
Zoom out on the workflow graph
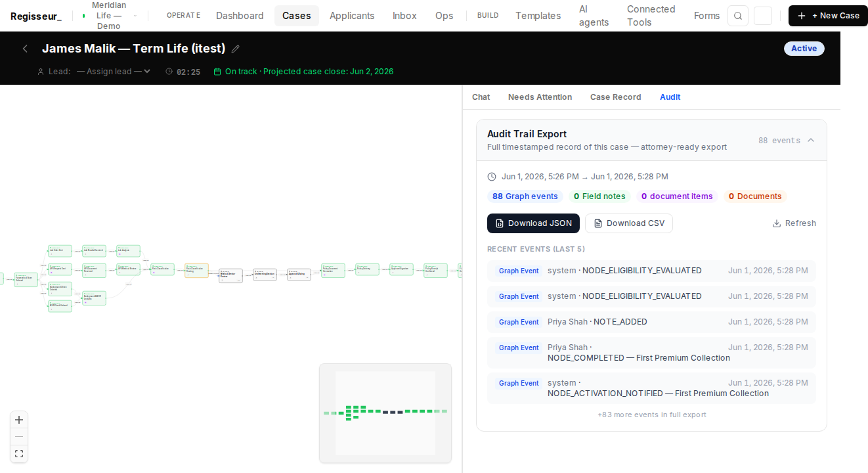[x=19, y=437]
